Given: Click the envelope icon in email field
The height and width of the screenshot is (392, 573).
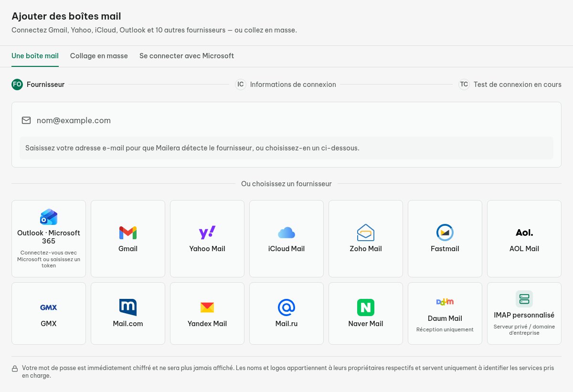Looking at the screenshot, I should [26, 120].
